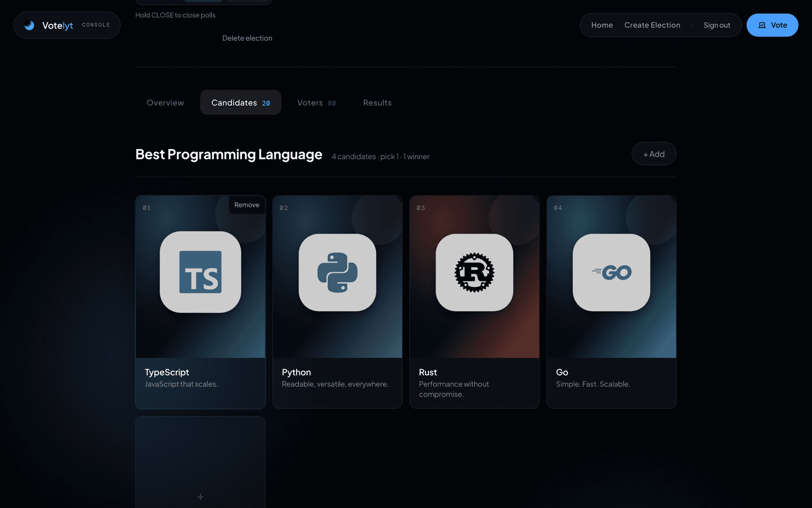Click the Go gopher logo icon
The height and width of the screenshot is (508, 812).
[611, 272]
